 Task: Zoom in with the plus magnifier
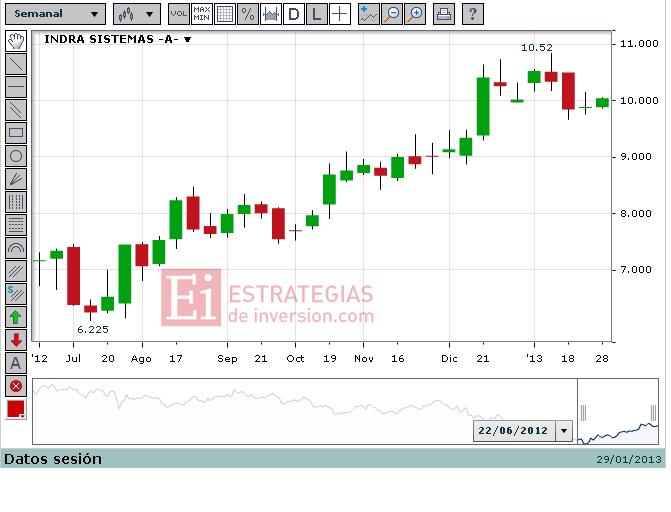(415, 14)
